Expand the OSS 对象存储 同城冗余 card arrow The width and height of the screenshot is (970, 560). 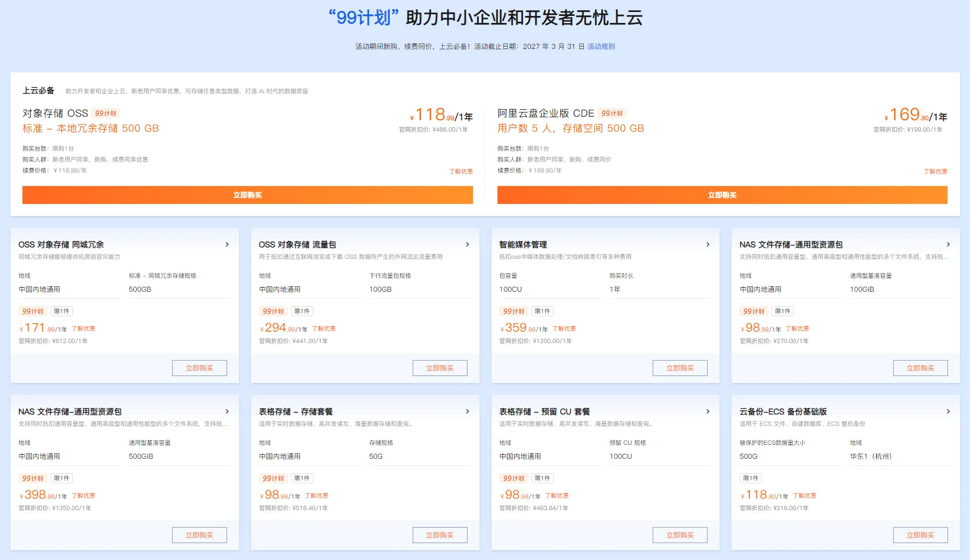(227, 244)
